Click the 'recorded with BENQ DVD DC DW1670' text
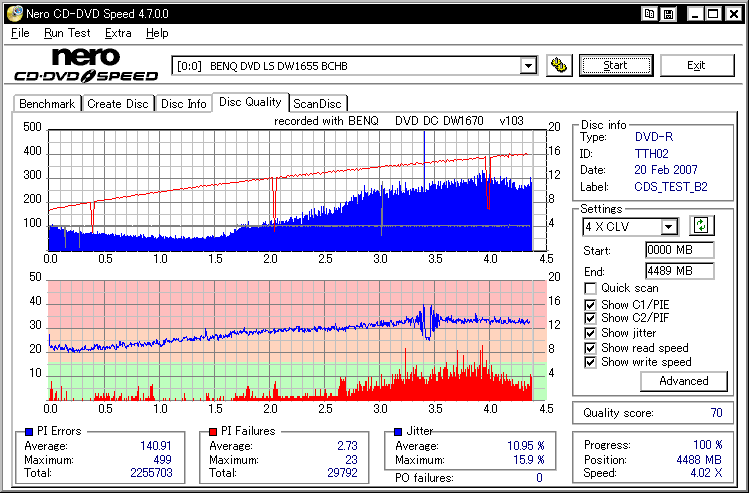 click(398, 121)
